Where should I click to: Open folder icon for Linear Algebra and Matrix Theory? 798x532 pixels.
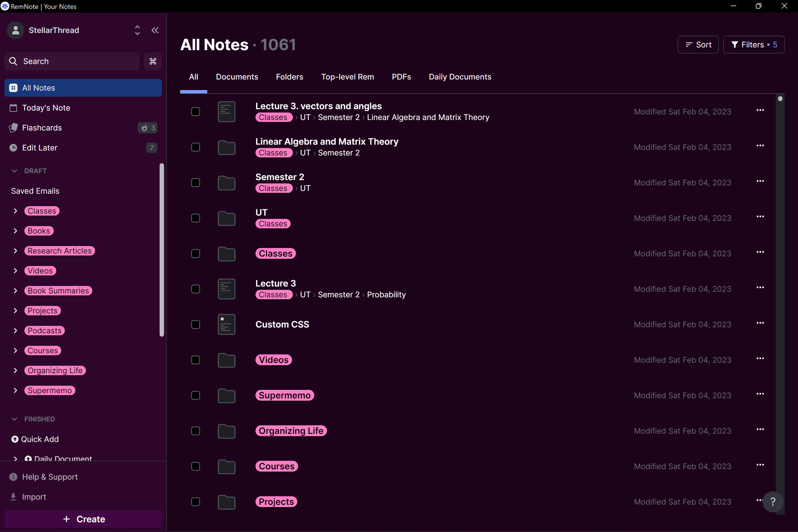coord(227,147)
